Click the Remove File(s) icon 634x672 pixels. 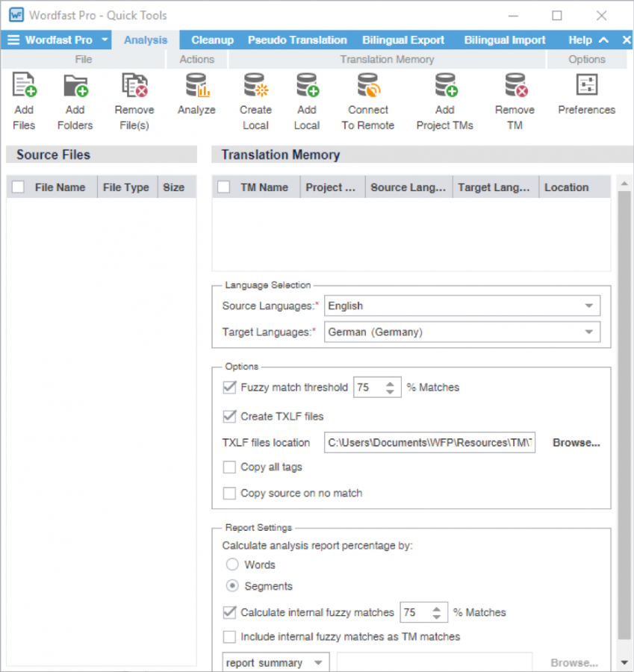tap(134, 87)
